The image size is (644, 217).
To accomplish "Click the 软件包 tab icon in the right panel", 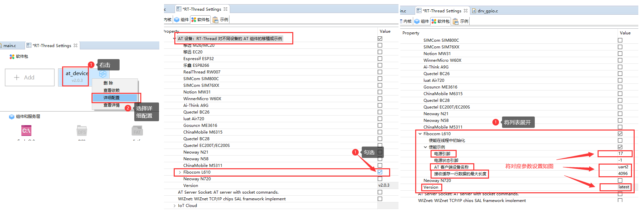I will pos(434,21).
